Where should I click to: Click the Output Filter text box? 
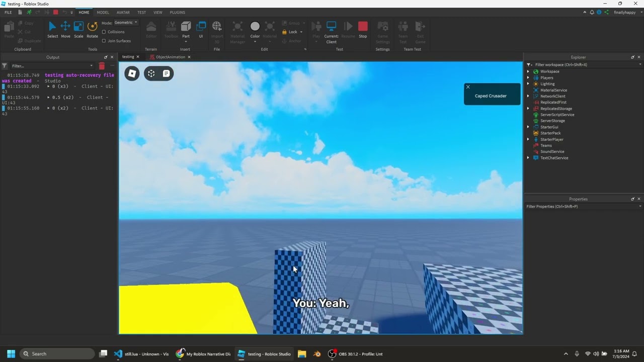coord(52,66)
